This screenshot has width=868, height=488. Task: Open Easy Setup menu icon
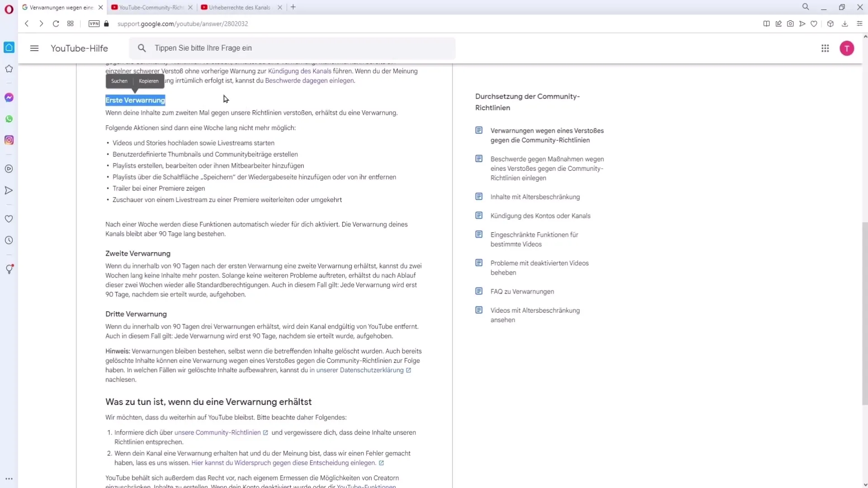coord(859,23)
